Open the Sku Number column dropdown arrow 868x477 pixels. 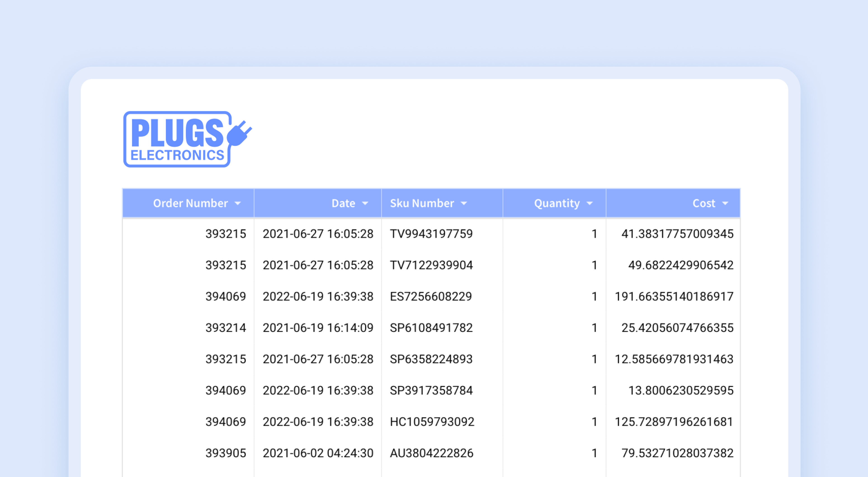click(x=464, y=203)
